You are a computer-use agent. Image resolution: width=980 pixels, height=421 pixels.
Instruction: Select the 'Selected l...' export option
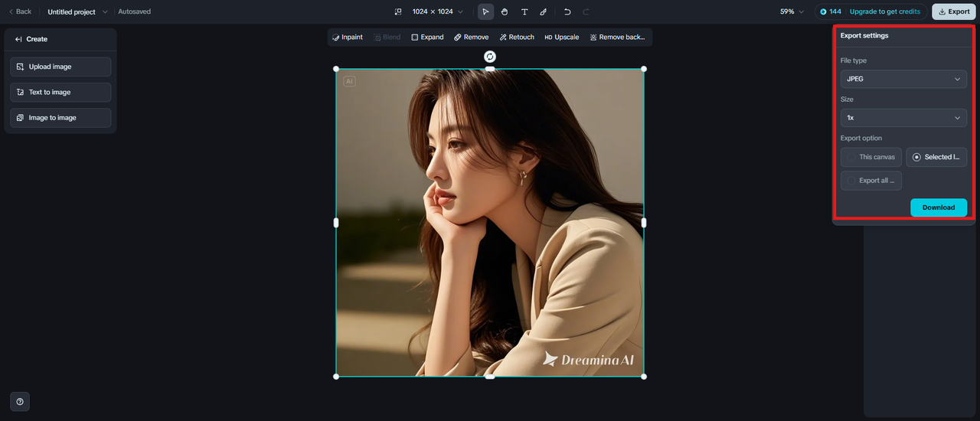[x=936, y=157]
